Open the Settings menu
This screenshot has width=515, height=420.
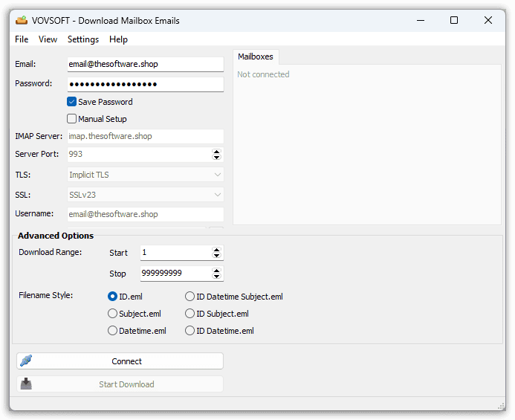click(x=83, y=39)
